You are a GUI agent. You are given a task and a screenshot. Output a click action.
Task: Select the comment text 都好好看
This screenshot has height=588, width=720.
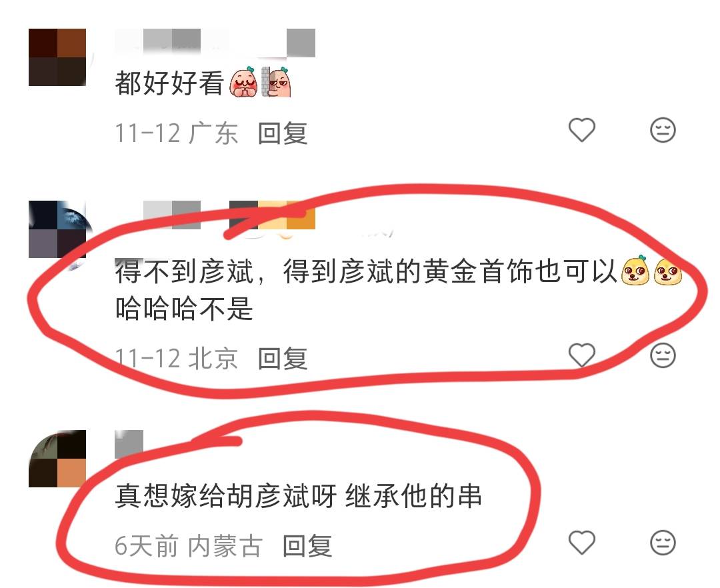click(169, 83)
